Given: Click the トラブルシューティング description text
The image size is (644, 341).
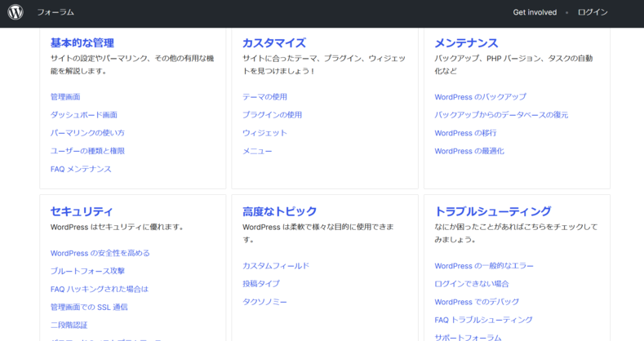Looking at the screenshot, I should [x=516, y=233].
